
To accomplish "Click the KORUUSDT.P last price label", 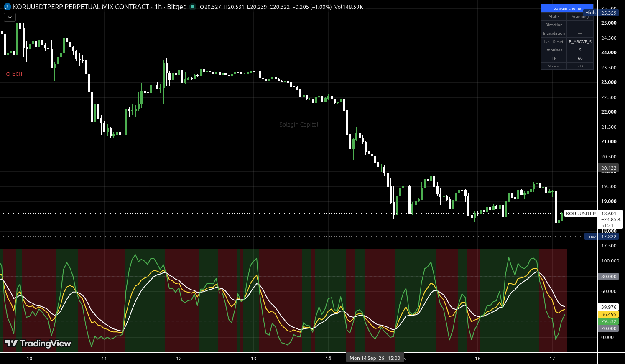I will click(x=581, y=214).
